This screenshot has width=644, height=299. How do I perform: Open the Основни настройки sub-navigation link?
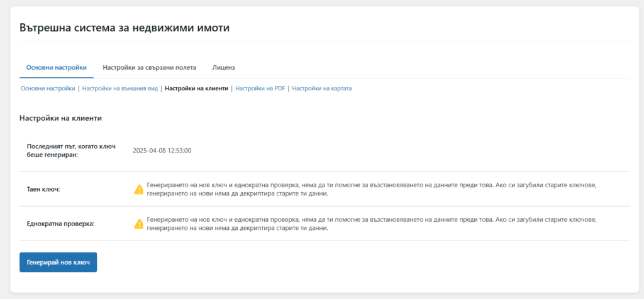tap(48, 89)
